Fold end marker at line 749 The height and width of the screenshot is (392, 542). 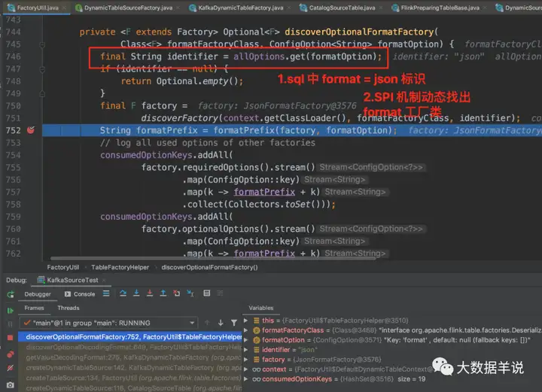(x=42, y=93)
